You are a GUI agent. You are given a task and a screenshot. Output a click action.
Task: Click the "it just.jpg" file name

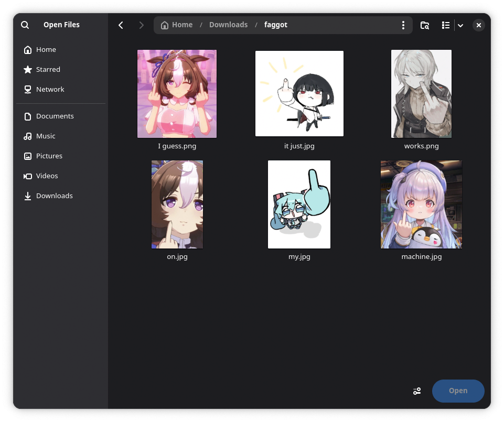point(299,146)
